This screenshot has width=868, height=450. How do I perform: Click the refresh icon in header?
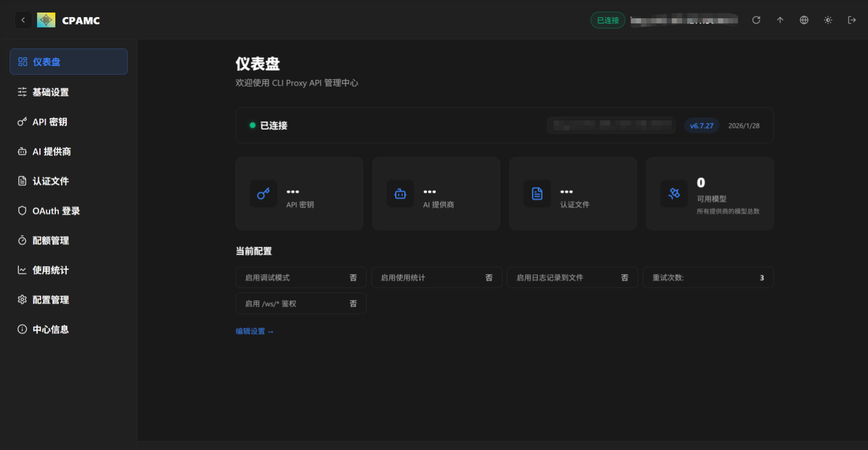pyautogui.click(x=756, y=20)
